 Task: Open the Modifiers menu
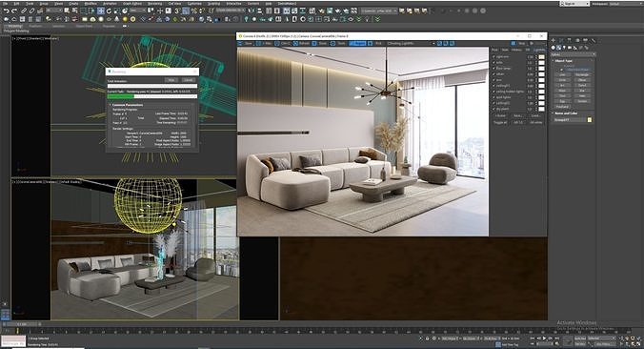(x=90, y=3)
